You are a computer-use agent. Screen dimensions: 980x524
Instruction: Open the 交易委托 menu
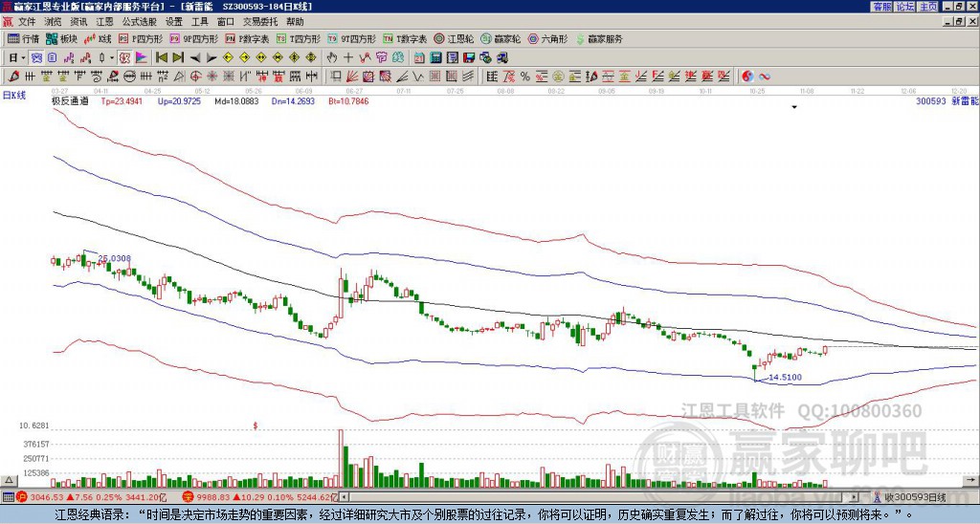click(260, 22)
